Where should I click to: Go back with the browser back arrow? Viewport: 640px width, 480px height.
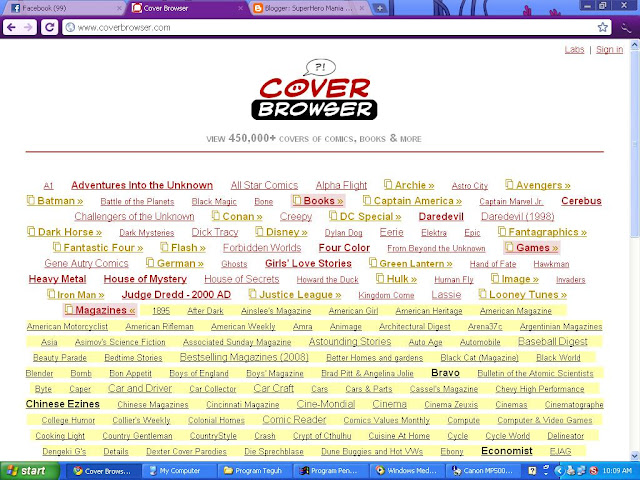[x=11, y=27]
